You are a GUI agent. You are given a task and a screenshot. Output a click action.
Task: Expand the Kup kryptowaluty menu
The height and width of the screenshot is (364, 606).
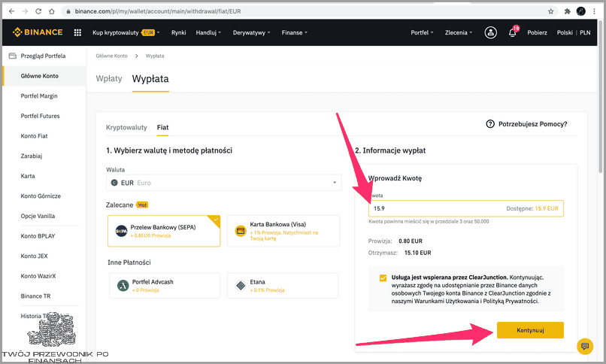tap(126, 32)
